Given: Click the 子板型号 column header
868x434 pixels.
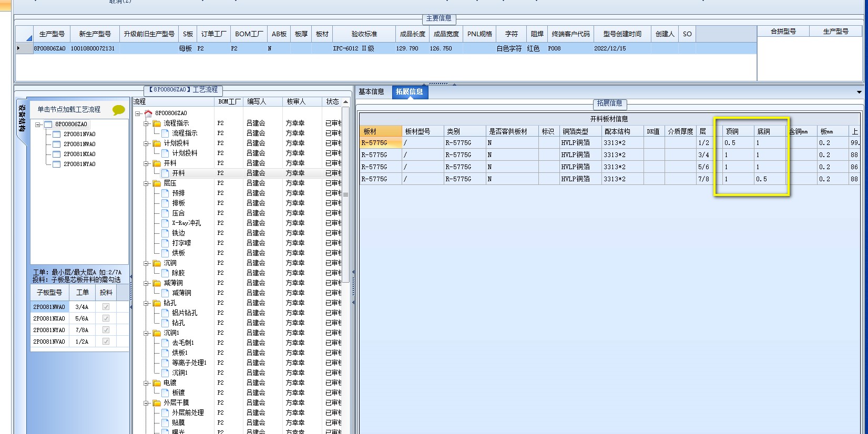Looking at the screenshot, I should (x=49, y=292).
